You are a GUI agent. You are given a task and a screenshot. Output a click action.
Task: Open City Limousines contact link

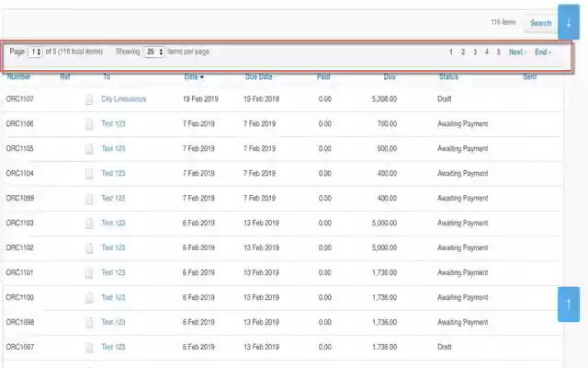coord(123,99)
